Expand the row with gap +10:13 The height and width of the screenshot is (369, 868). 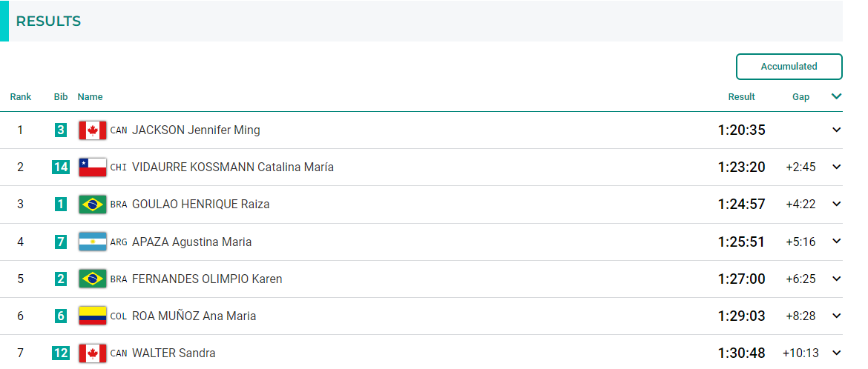836,353
